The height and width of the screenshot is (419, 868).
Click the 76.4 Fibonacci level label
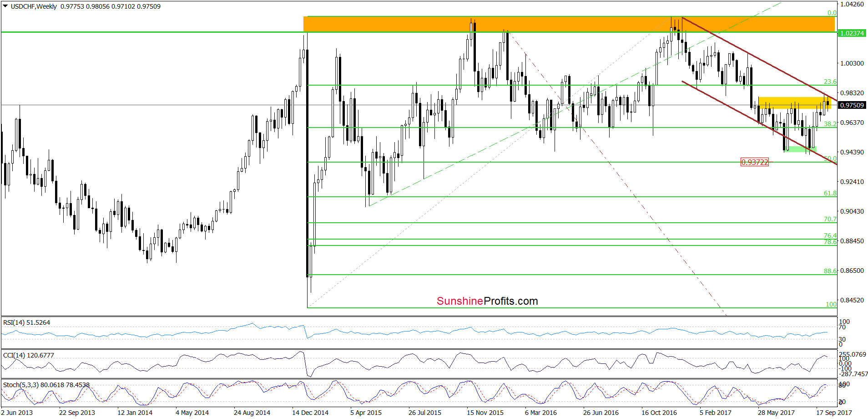click(830, 235)
